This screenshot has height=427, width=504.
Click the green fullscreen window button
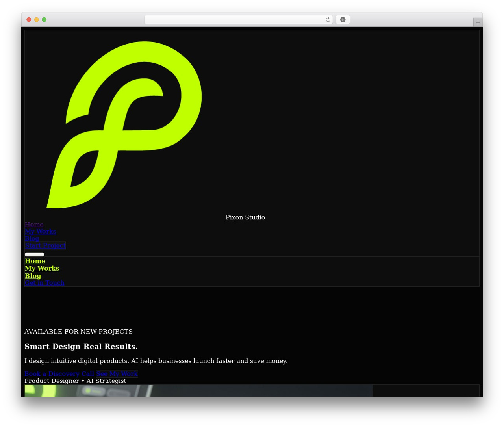pos(44,20)
